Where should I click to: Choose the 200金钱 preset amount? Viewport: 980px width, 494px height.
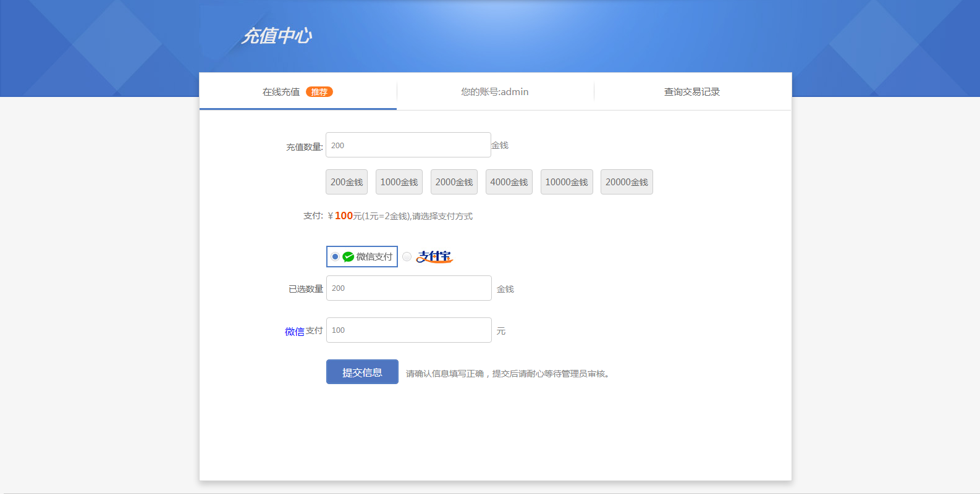[x=347, y=182]
